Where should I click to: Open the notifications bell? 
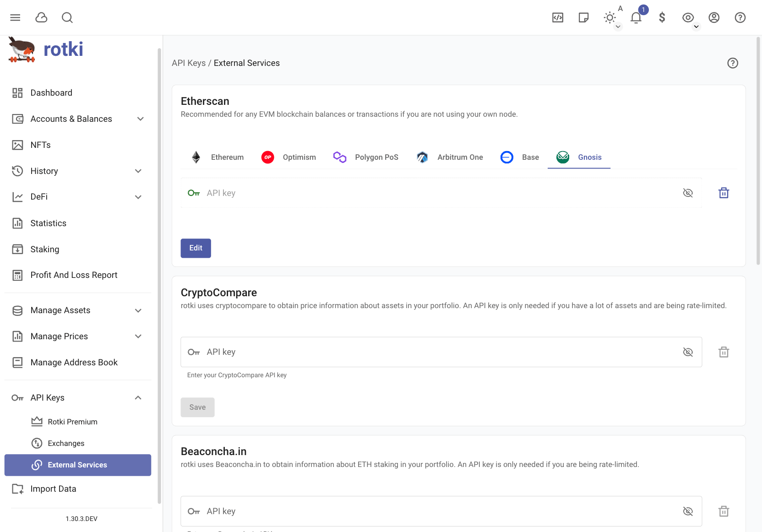(x=636, y=17)
